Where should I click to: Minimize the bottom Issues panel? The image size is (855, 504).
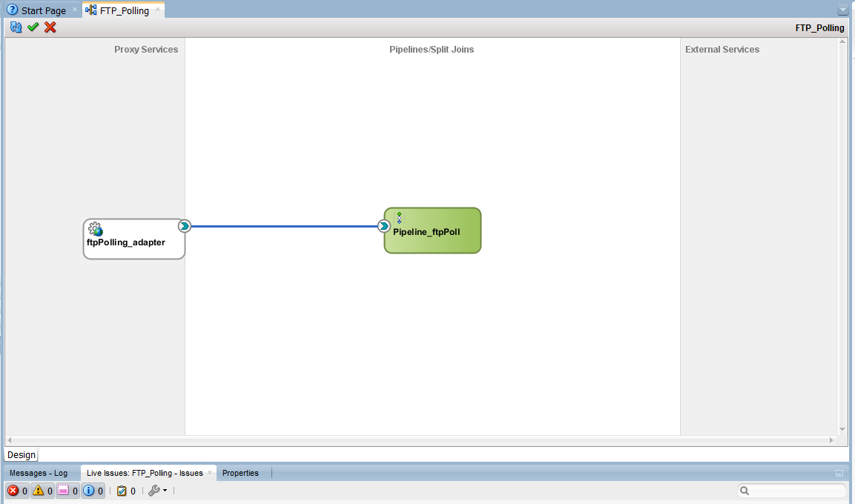pos(839,473)
